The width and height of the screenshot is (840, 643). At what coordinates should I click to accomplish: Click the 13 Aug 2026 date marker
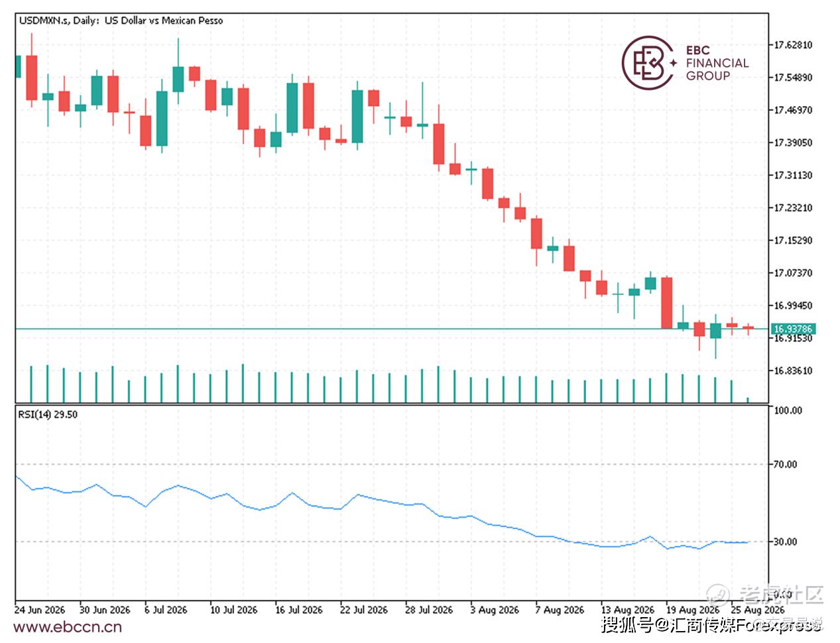click(627, 609)
